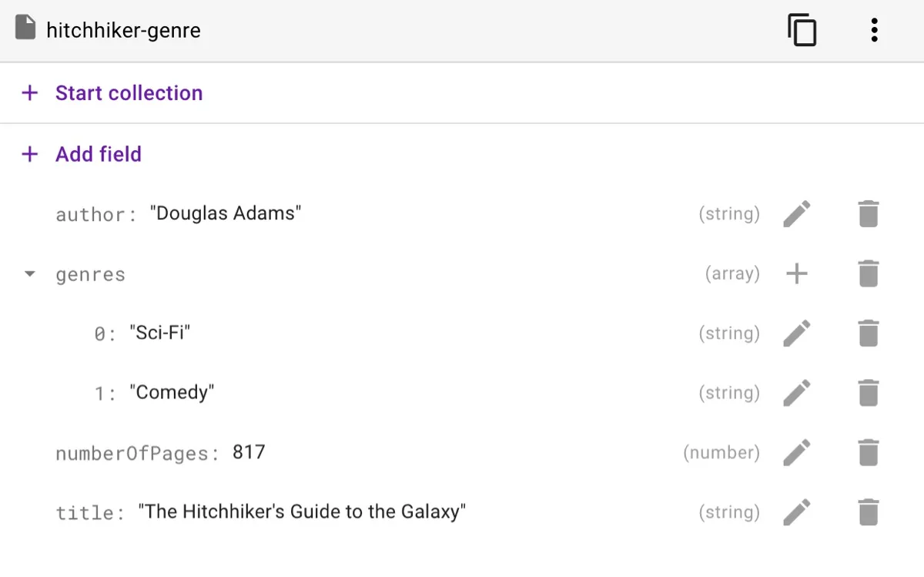
Task: Delete the title field
Action: click(x=868, y=512)
